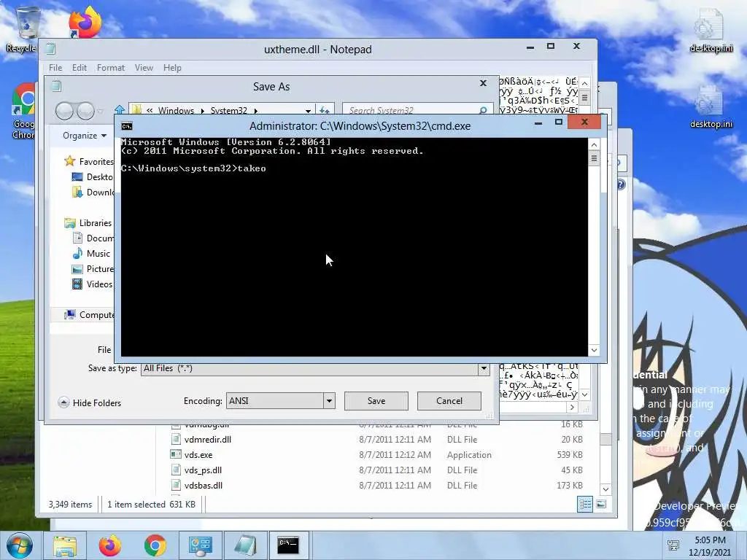
Task: Select Music library in Save As
Action: (91, 253)
